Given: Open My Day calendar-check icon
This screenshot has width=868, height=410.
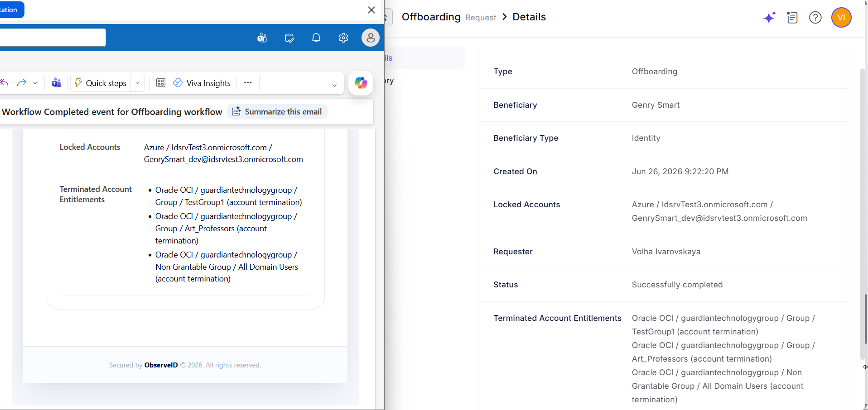Looking at the screenshot, I should coord(289,38).
